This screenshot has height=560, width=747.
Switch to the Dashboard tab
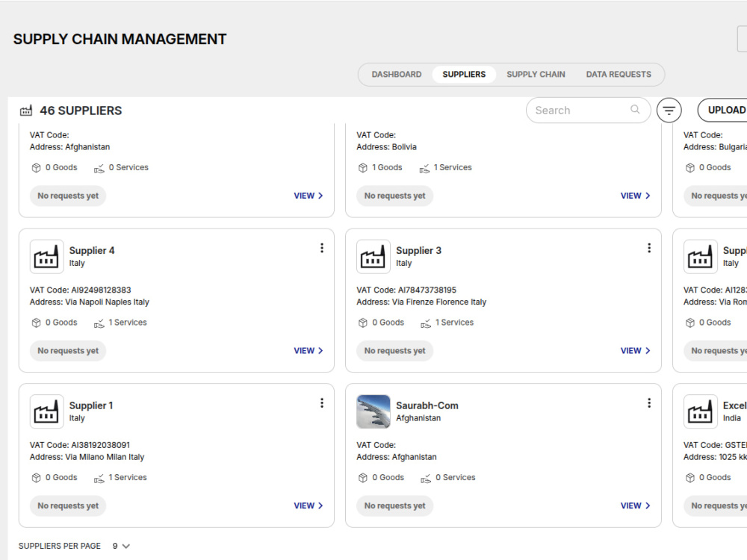coord(397,74)
